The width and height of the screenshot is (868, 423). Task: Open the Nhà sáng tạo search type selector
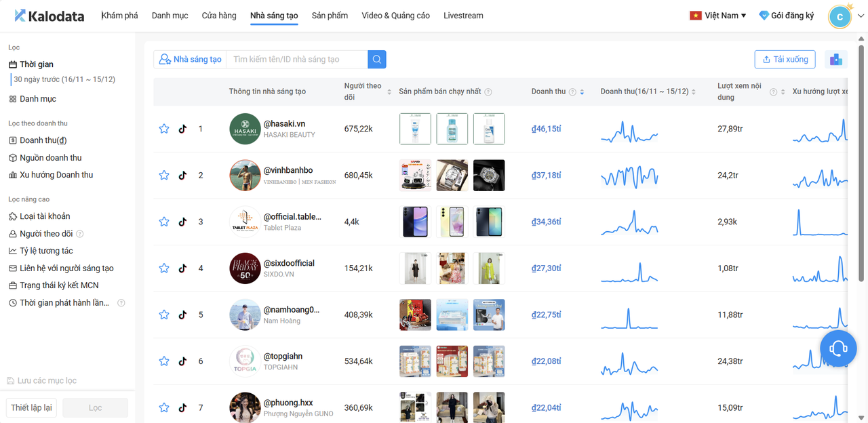pos(190,60)
